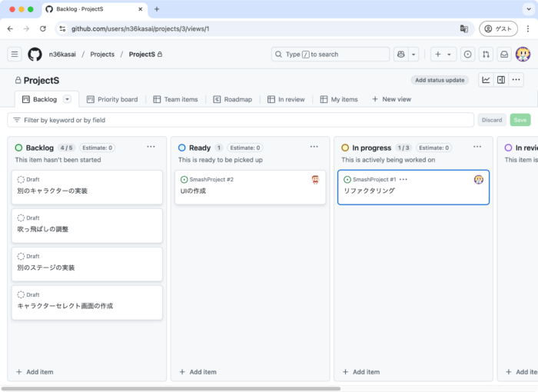This screenshot has height=392, width=538.
Task: Expand the Backlog view options dropdown
Action: pyautogui.click(x=67, y=99)
